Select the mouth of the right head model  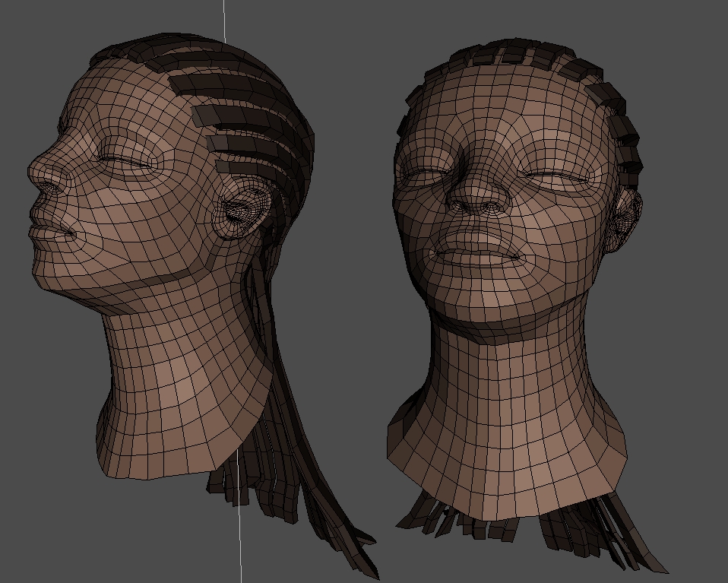pyautogui.click(x=477, y=249)
